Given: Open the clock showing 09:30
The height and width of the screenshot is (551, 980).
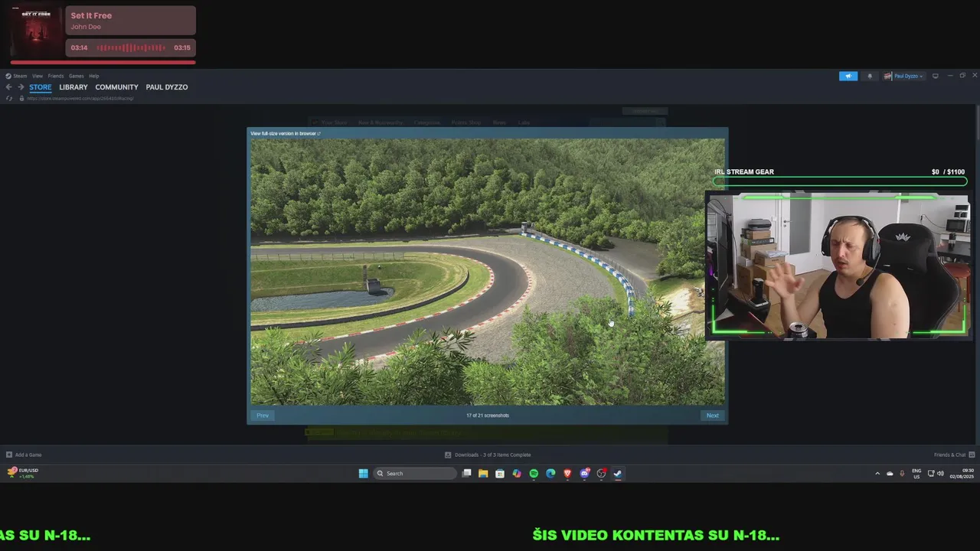Looking at the screenshot, I should click(x=962, y=474).
